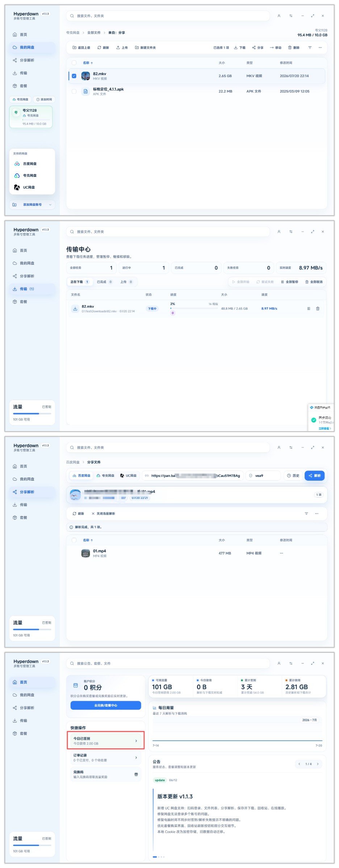This screenshot has width=339, height=868.
Task: Sort by 名称 column in 分享文件 list
Action: (x=88, y=540)
